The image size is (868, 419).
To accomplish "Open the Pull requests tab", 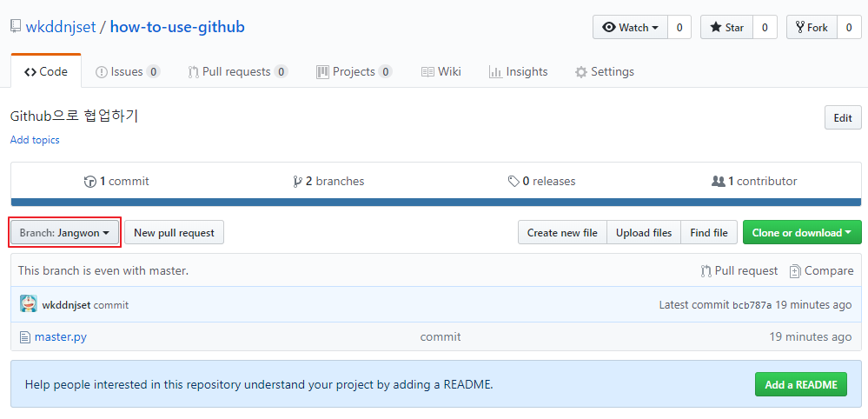I will [238, 71].
